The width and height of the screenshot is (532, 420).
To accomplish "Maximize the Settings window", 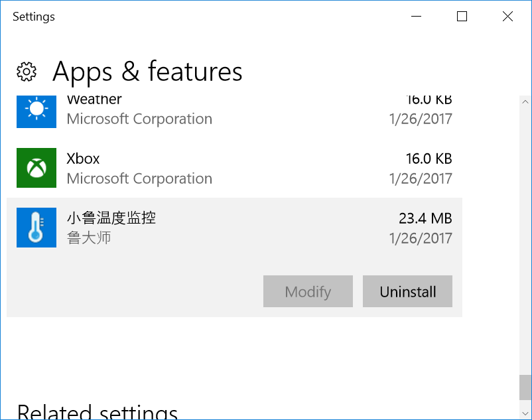I will [462, 17].
